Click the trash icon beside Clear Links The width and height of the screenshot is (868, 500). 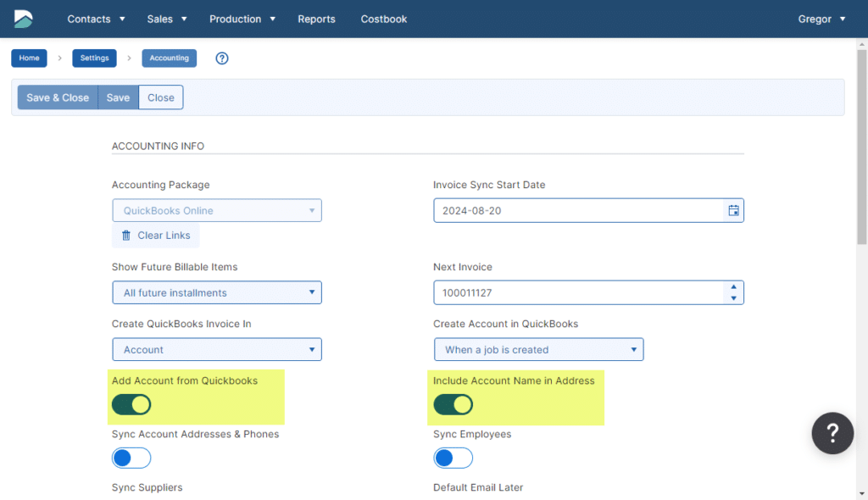(x=126, y=236)
